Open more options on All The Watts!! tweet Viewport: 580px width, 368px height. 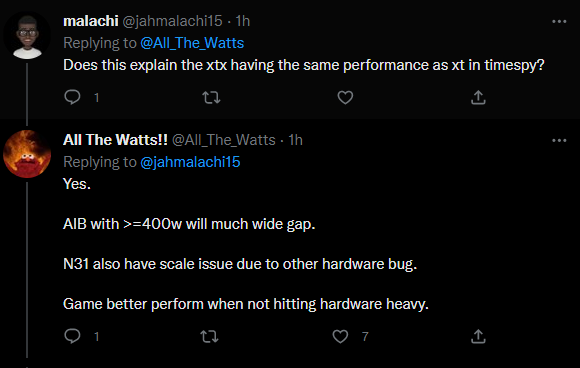click(559, 141)
